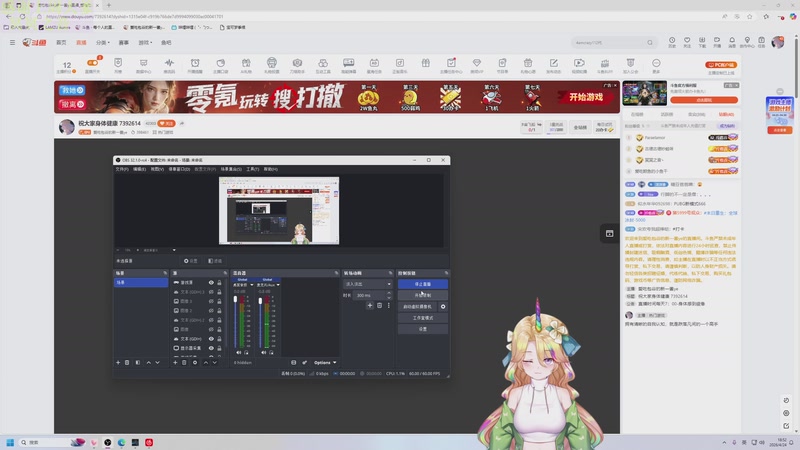Viewport: 800px width, 450px height.
Task: Delete the selected scene via trash icon
Action: 127,362
